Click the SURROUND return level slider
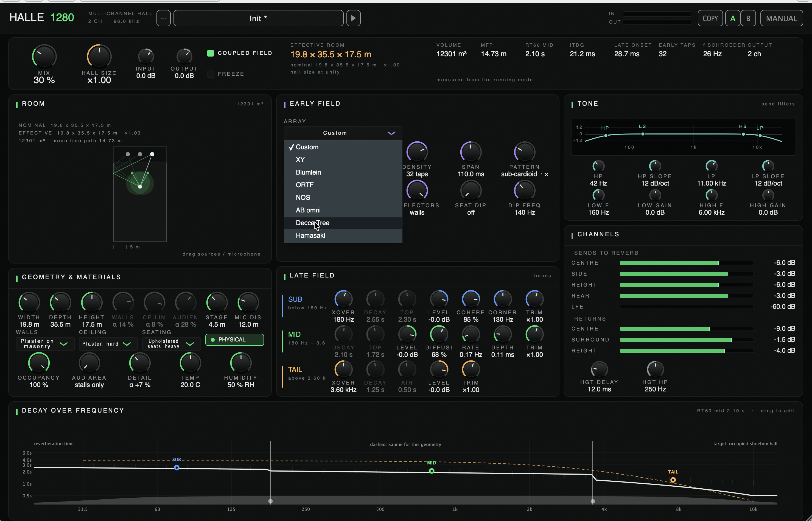Screen dimensions: 812x521 coord(687,340)
